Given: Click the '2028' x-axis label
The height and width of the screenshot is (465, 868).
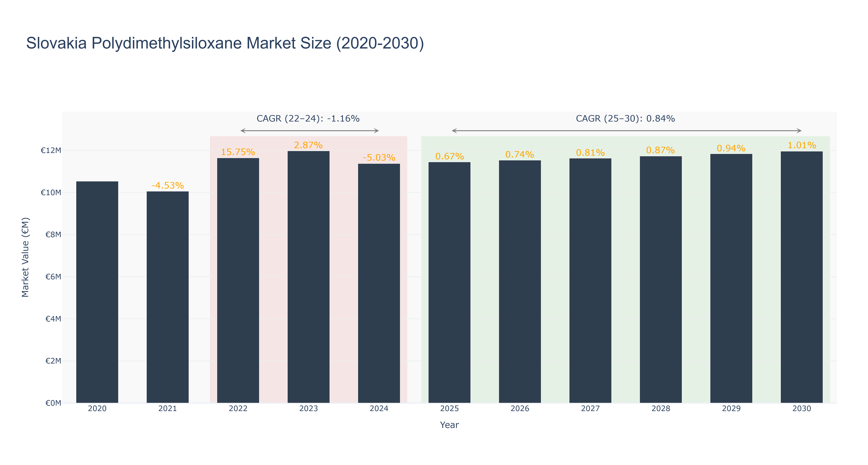Looking at the screenshot, I should pyautogui.click(x=660, y=409).
